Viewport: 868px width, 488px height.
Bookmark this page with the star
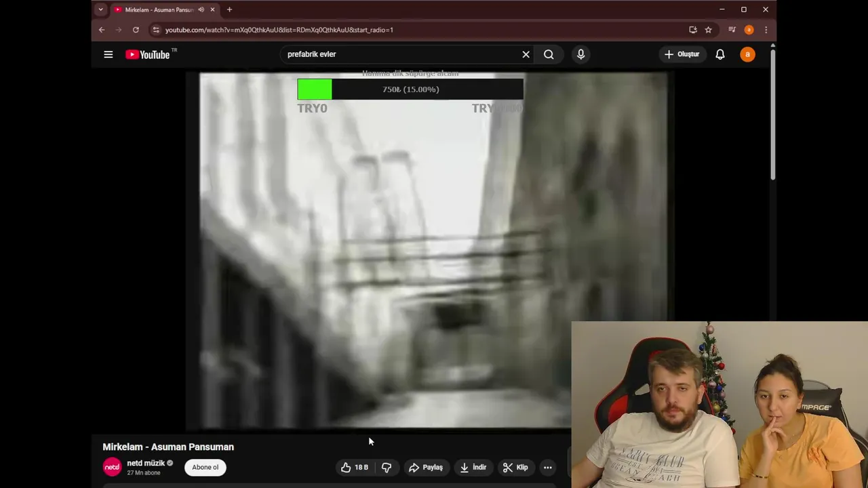(708, 30)
